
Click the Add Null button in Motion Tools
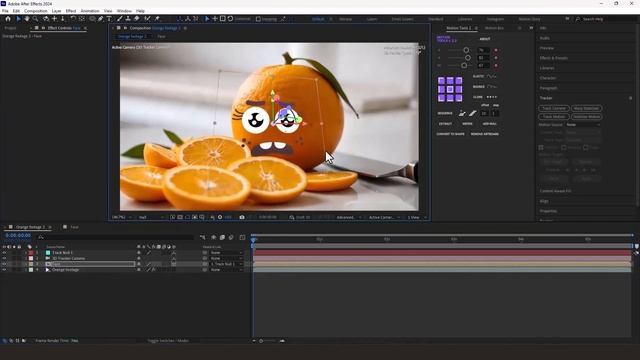point(489,124)
